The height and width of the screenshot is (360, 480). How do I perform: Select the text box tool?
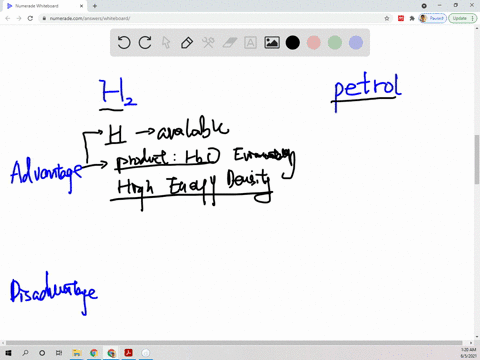(250, 43)
